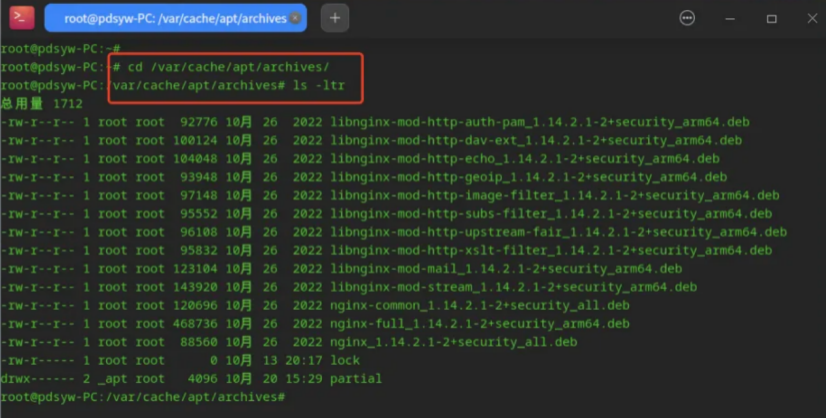Close the root@pdsyw-PC terminal tab

tap(296, 18)
